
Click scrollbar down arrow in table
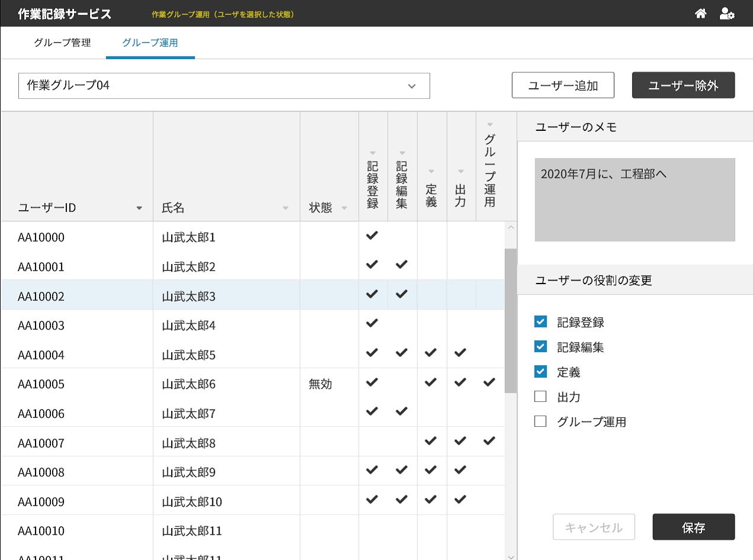click(511, 556)
